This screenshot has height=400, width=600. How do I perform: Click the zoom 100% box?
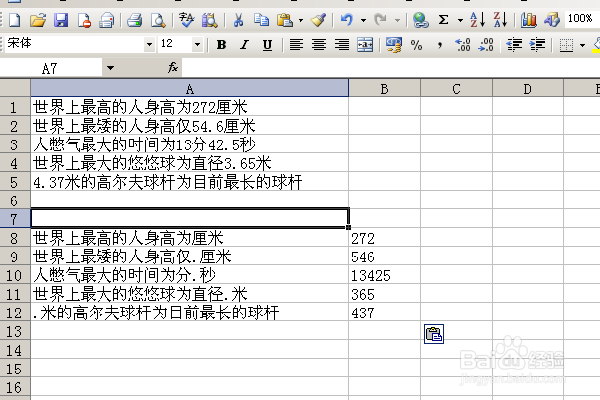[x=580, y=18]
